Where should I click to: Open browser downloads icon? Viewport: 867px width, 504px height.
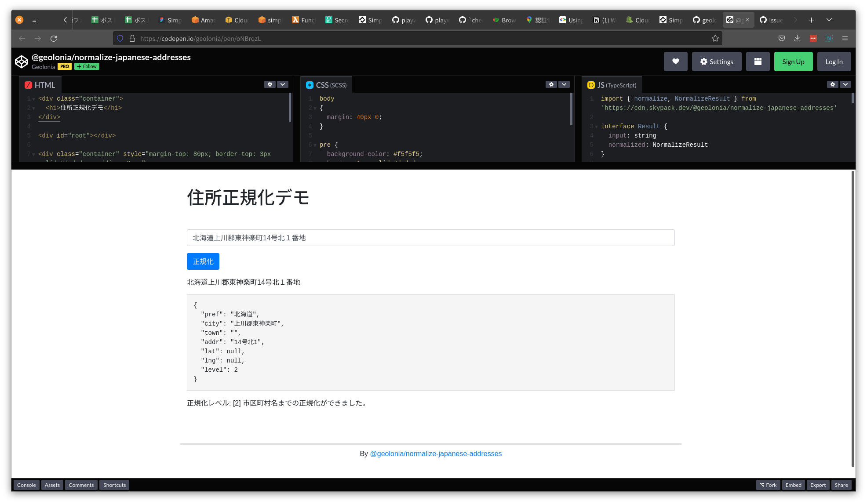pyautogui.click(x=797, y=38)
